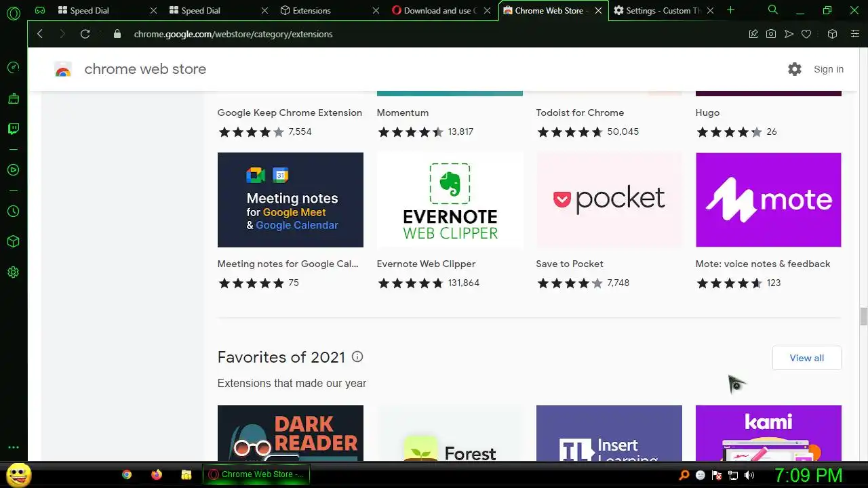Image resolution: width=868 pixels, height=488 pixels.
Task: Open the Player icon in sidebar
Action: point(13,170)
